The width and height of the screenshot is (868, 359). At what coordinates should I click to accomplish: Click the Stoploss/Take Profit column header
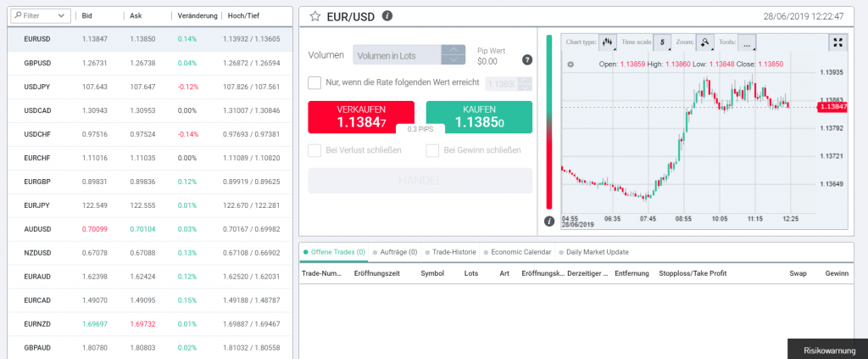tap(693, 273)
